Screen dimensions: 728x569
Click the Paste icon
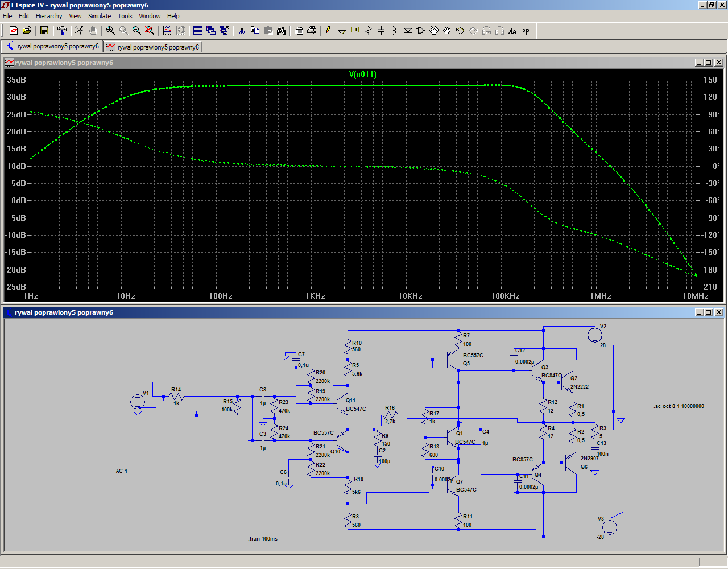pos(268,31)
